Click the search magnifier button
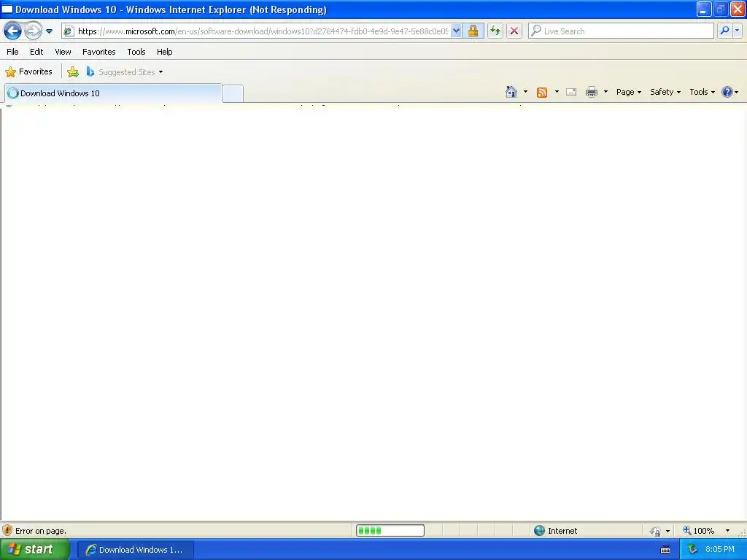The width and height of the screenshot is (747, 560). point(724,31)
